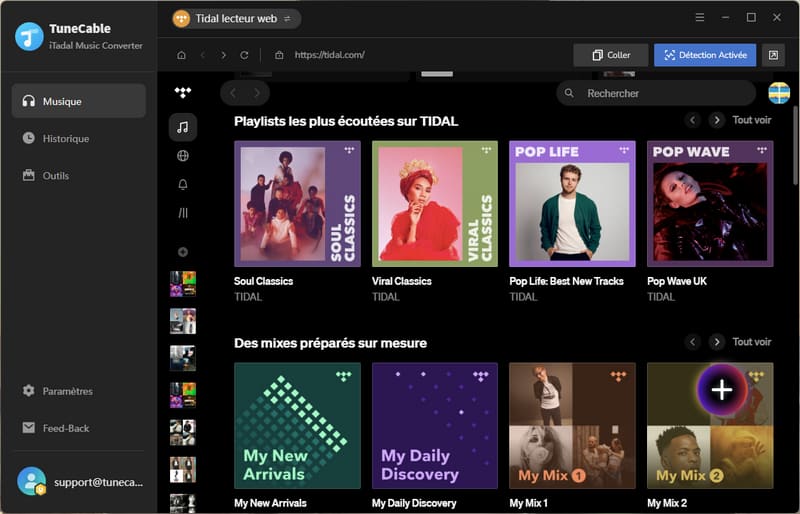The width and height of the screenshot is (800, 514).
Task: Show next Des mixes préparés items
Action: (x=717, y=342)
